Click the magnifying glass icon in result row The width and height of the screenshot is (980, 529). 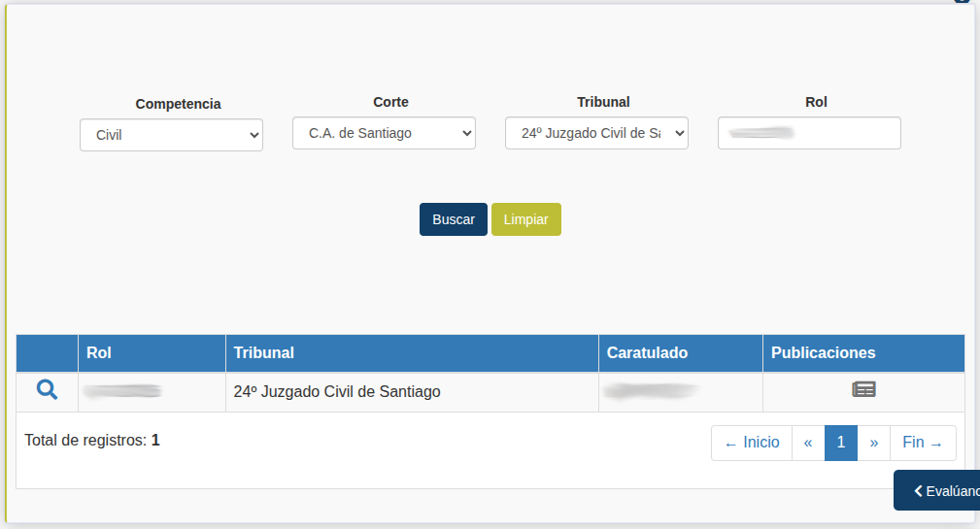pyautogui.click(x=47, y=390)
